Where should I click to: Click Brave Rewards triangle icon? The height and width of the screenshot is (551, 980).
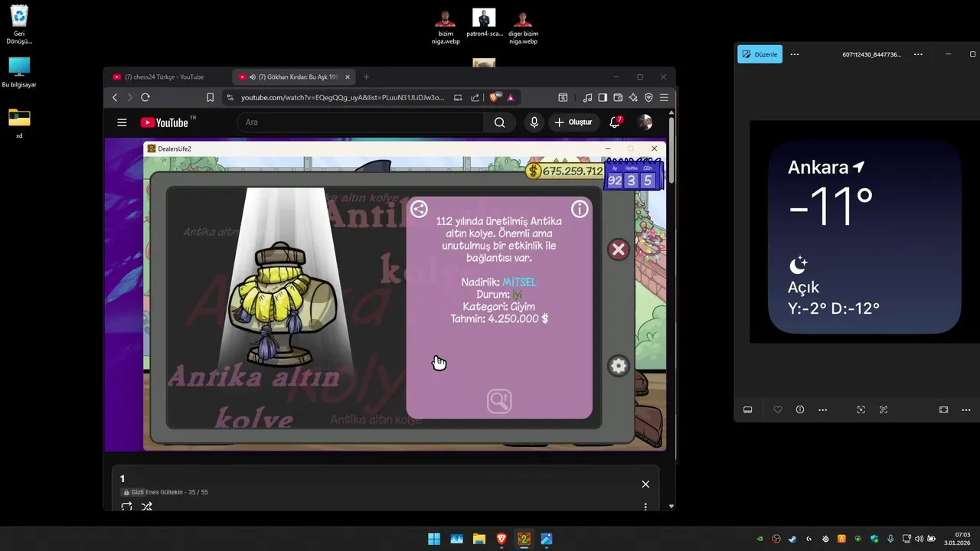510,97
